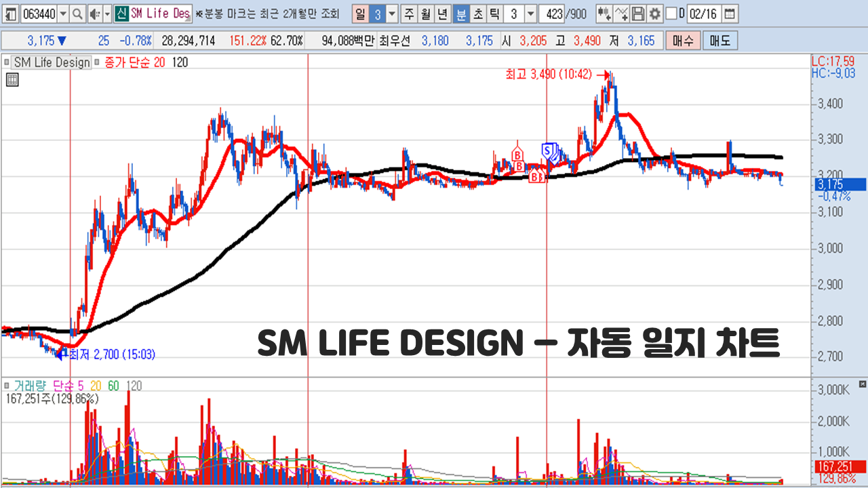This screenshot has width=868, height=488.
Task: Click the open price 3,205 value
Action: tap(533, 41)
